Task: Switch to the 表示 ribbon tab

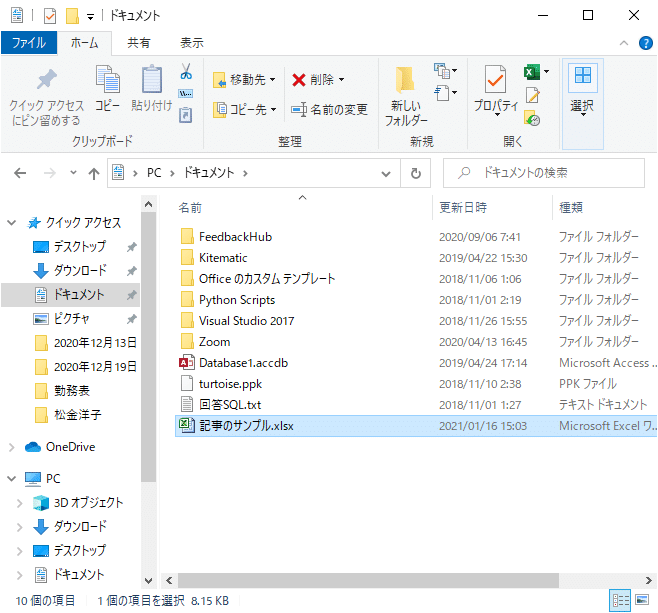Action: click(192, 43)
